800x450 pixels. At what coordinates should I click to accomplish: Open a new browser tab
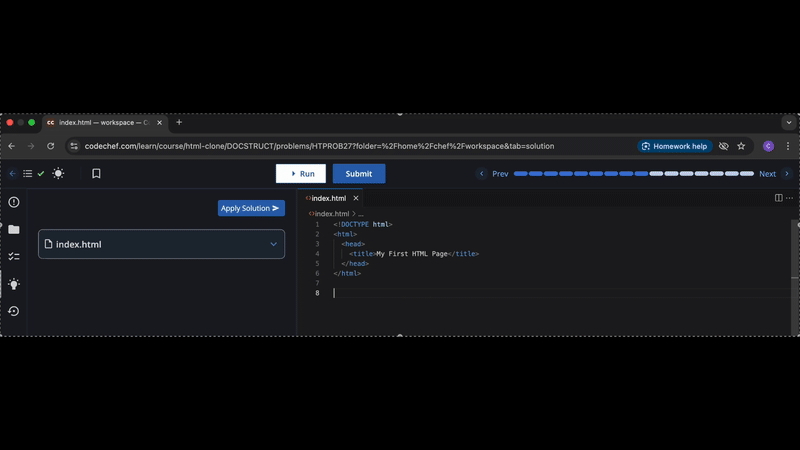point(179,122)
